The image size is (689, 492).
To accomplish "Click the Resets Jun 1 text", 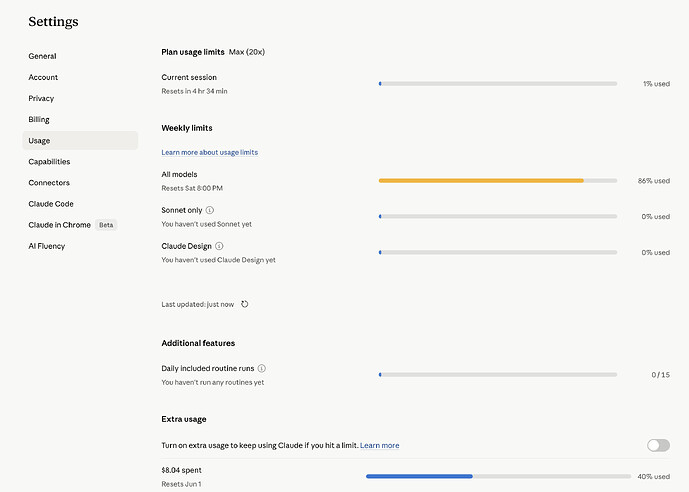I will click(x=181, y=484).
